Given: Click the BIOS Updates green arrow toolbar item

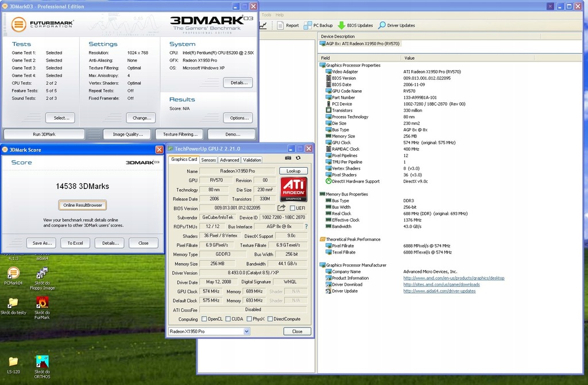Looking at the screenshot, I should point(355,25).
